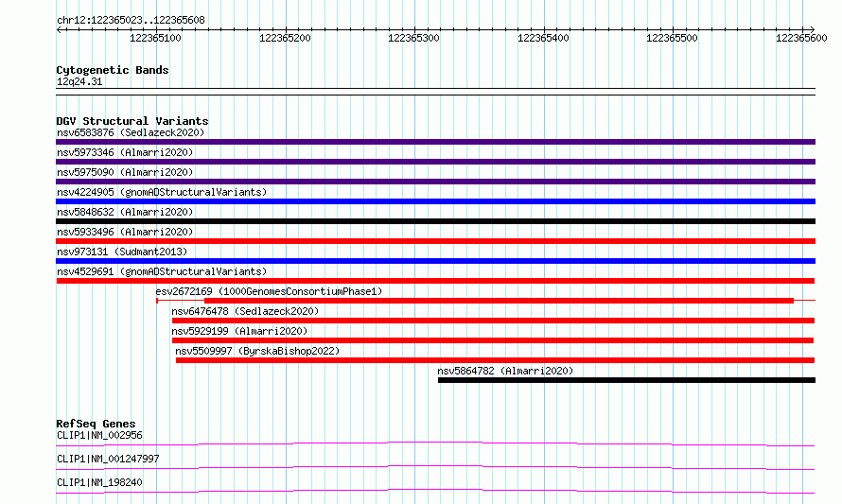Click the 122365500 ruler tick label
Screen dimensions: 842x504
pyautogui.click(x=672, y=38)
